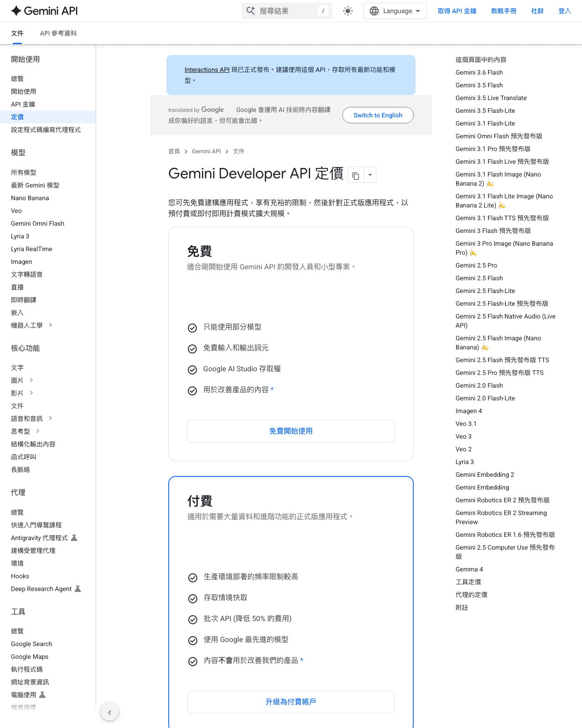The height and width of the screenshot is (728, 582).
Task: Click the search magnifier icon
Action: pos(251,11)
